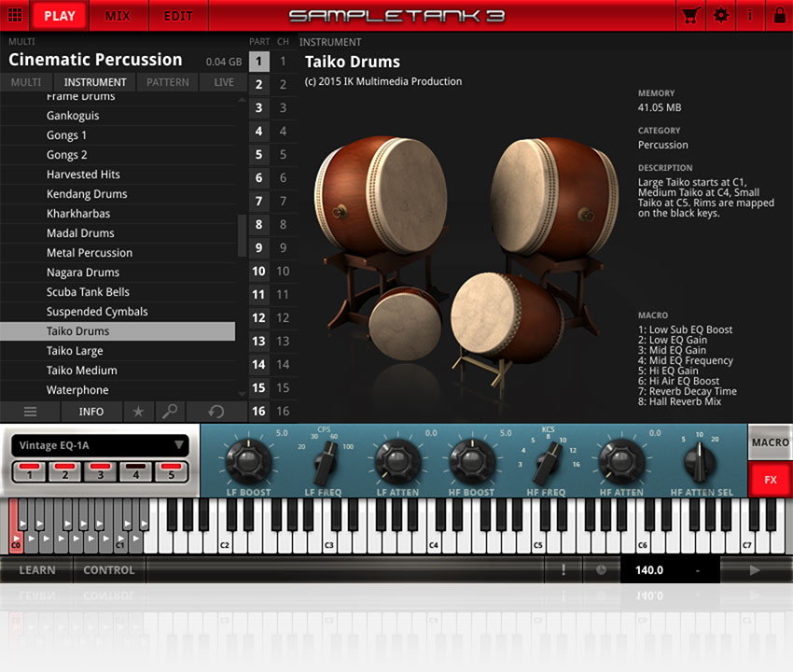Select part 5
Image resolution: width=793 pixels, height=672 pixels.
[258, 154]
